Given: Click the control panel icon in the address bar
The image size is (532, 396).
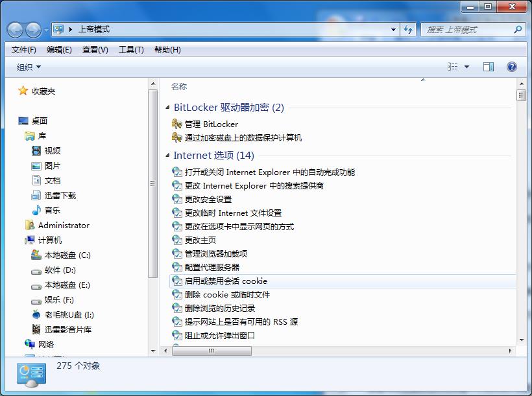Looking at the screenshot, I should (58, 30).
